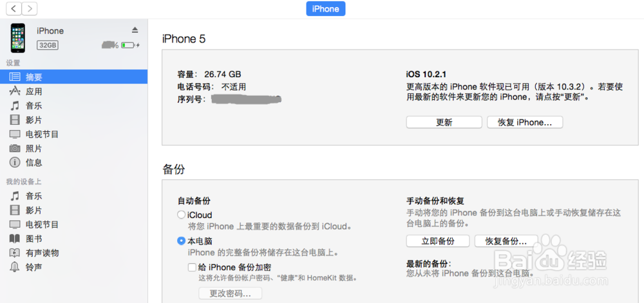Click the iPhone device thumbnail

pos(17,38)
